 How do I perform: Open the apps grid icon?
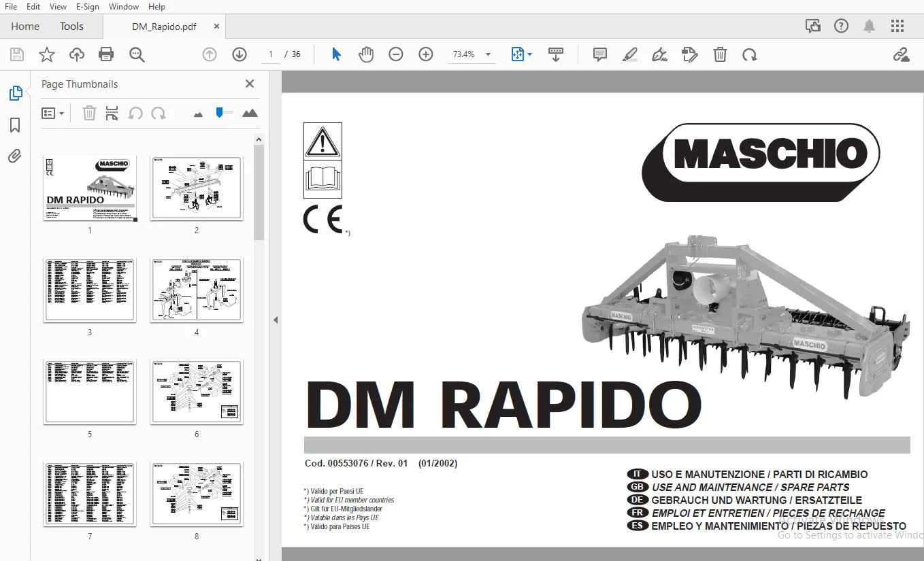coord(897,27)
